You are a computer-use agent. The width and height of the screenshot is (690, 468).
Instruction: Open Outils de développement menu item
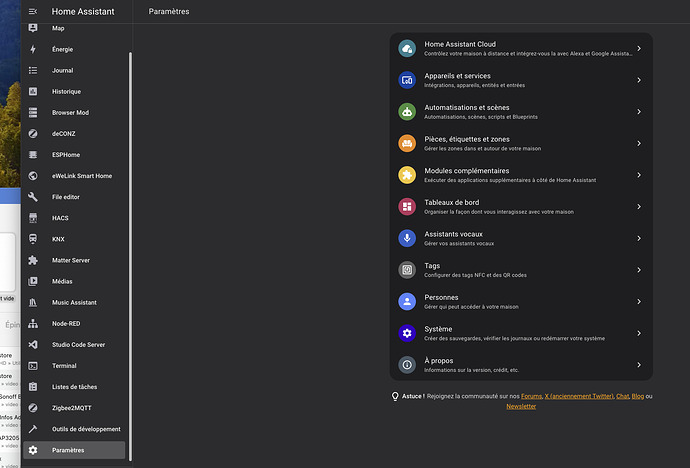point(86,429)
